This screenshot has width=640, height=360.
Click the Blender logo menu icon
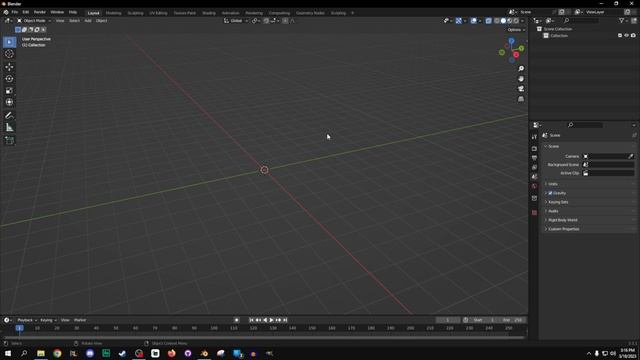pos(6,12)
